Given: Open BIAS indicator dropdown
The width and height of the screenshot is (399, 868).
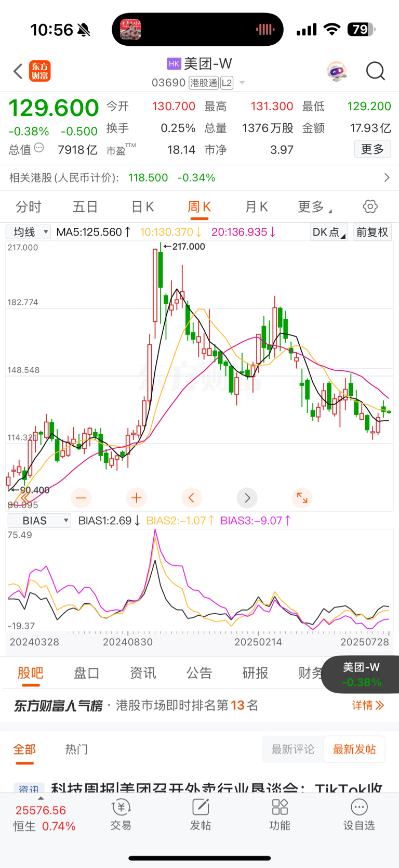Looking at the screenshot, I should click(39, 521).
